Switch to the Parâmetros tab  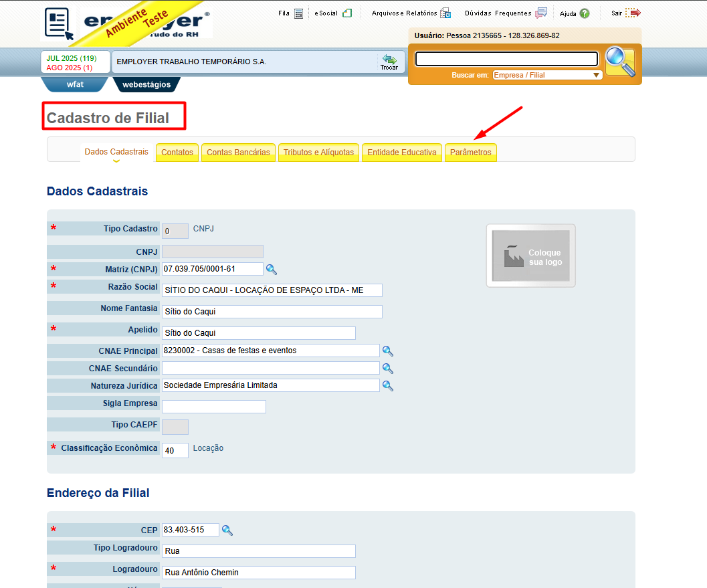click(471, 153)
